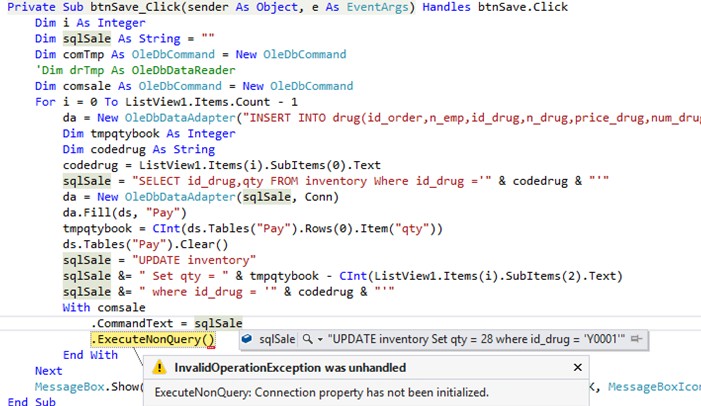Close the InvalidOperationException popup
This screenshot has height=406, width=701.
coord(578,368)
